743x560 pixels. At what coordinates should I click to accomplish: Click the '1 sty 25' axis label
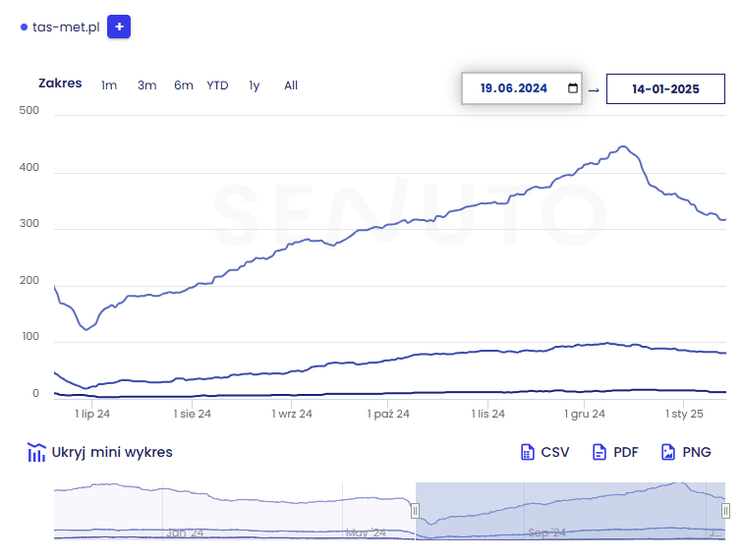(x=684, y=414)
